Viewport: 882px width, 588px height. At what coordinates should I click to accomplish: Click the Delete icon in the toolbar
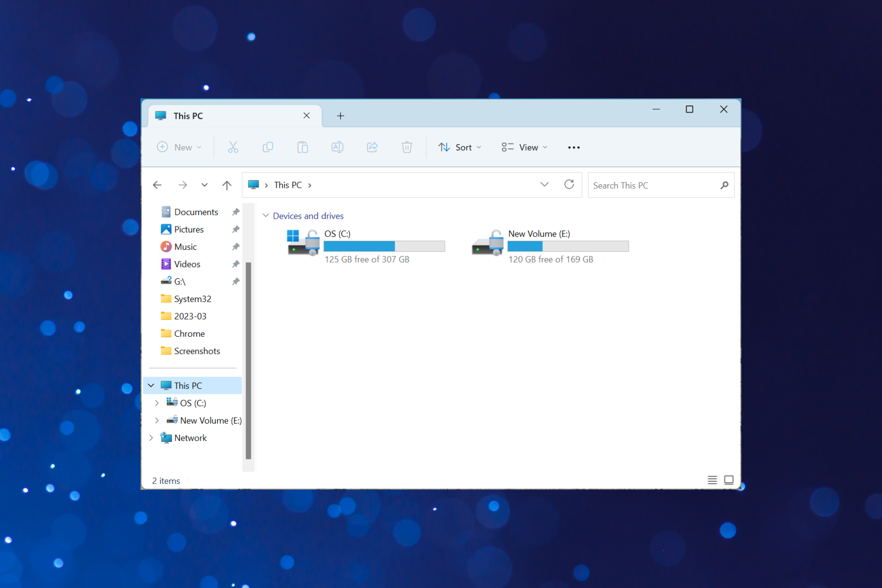(x=407, y=147)
